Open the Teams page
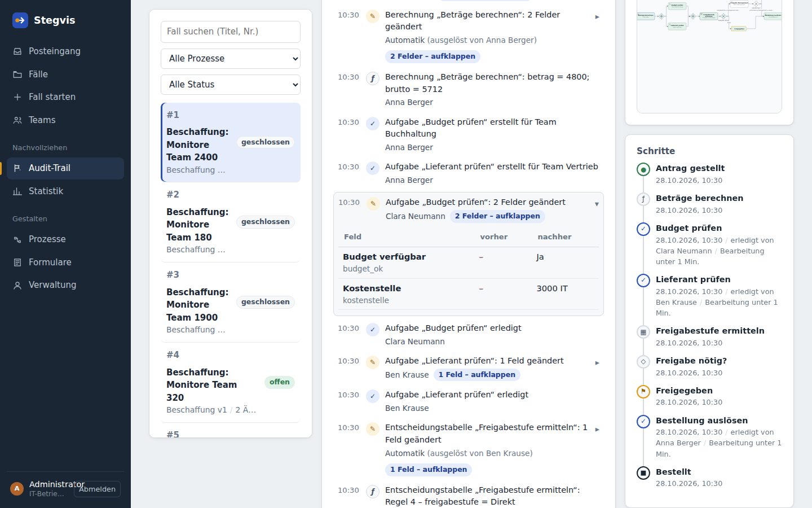Image resolution: width=812 pixels, height=508 pixels. pos(65,120)
